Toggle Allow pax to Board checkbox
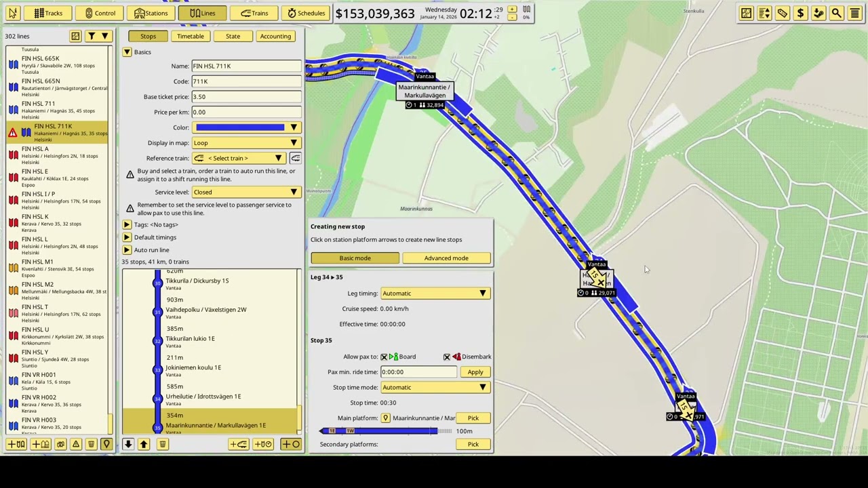 [384, 357]
